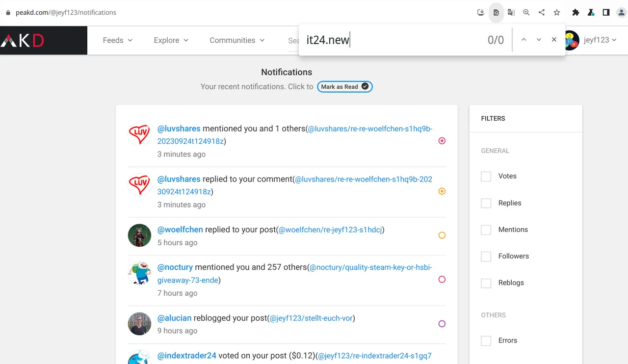Screen dimensions: 628x364
Task: Open the @indextrader24 profile link
Action: point(187,356)
